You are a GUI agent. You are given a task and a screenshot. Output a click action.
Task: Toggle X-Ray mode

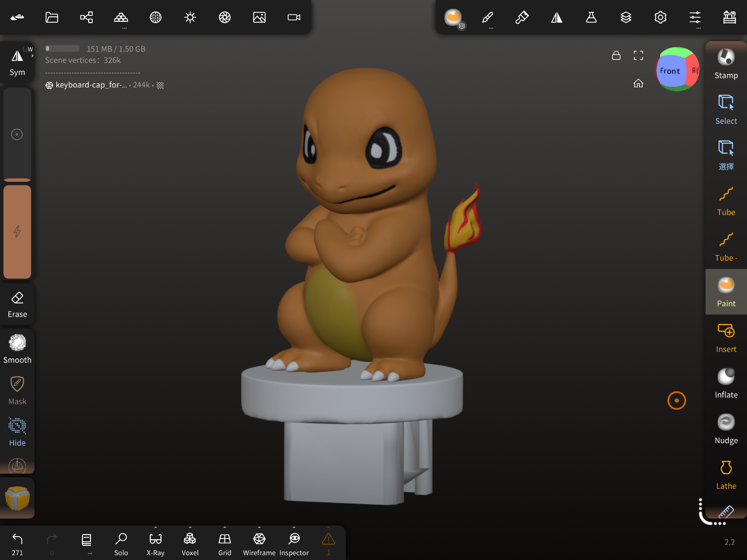point(155,543)
